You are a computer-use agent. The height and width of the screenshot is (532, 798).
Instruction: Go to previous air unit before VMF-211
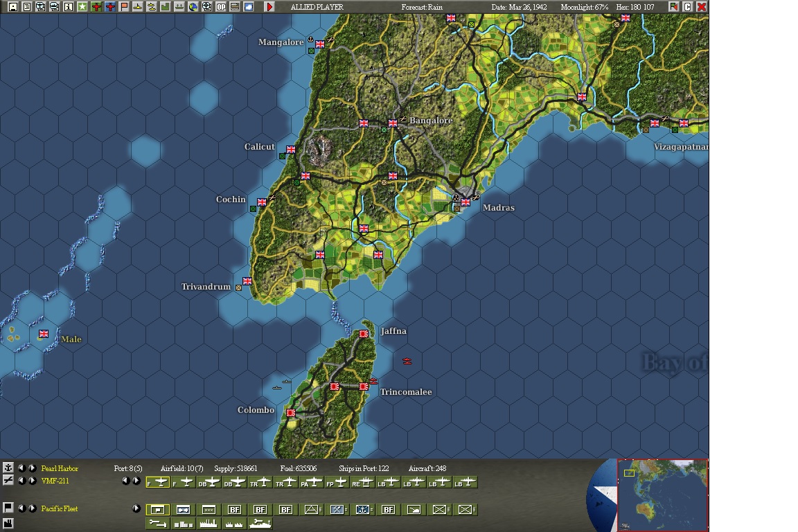coord(21,481)
